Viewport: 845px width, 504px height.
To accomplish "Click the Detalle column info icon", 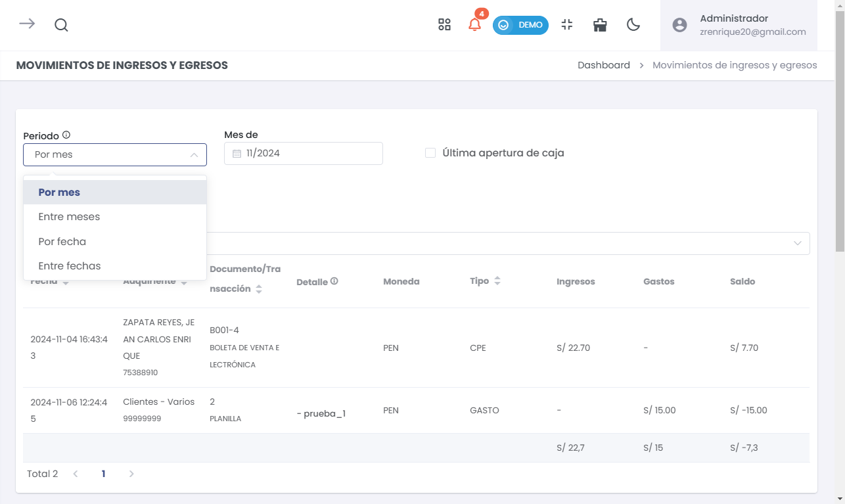I will pos(334,281).
